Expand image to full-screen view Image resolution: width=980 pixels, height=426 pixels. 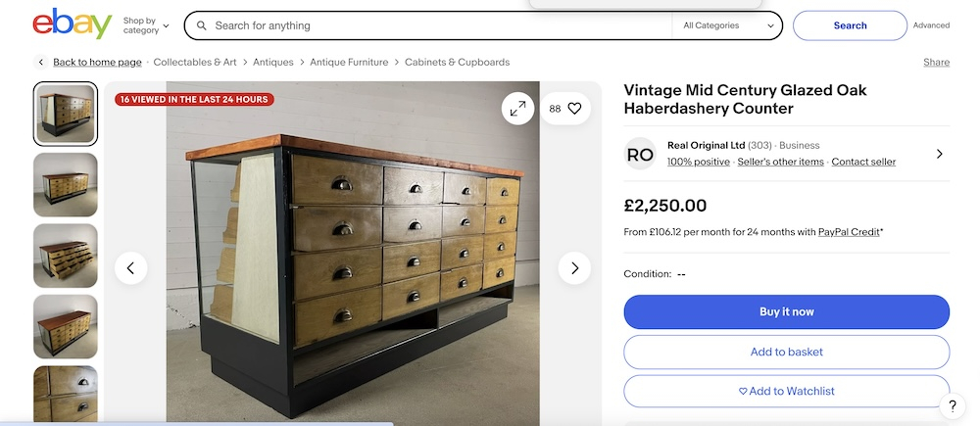pyautogui.click(x=517, y=109)
